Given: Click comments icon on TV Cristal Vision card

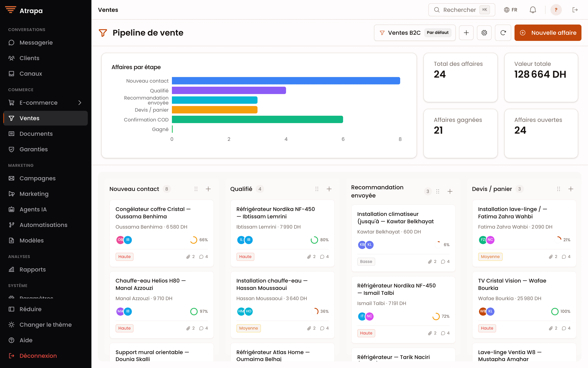Looking at the screenshot, I should (564, 328).
